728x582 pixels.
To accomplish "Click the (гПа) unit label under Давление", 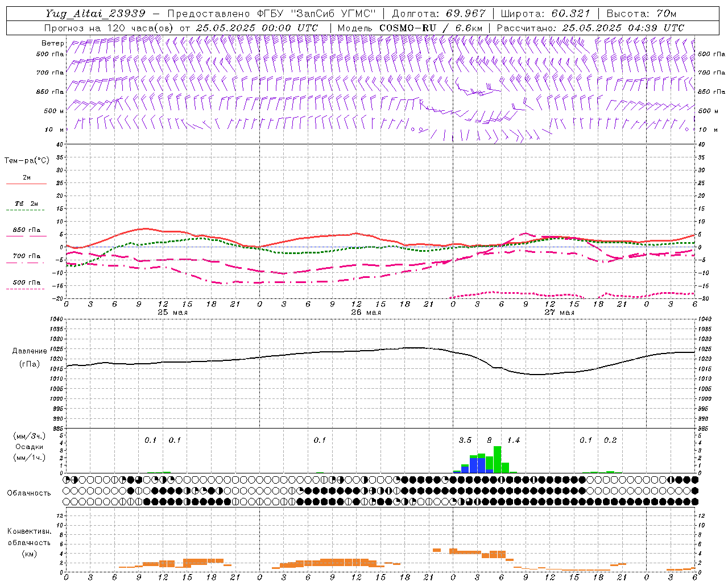I will tap(28, 364).
